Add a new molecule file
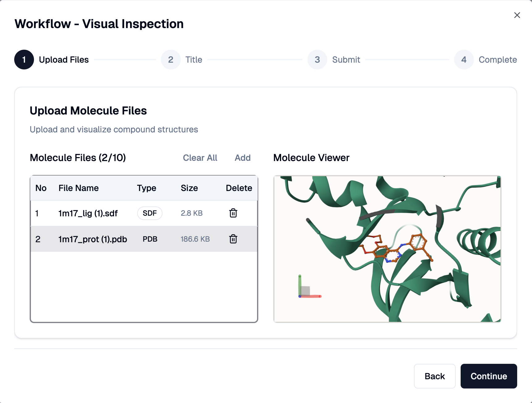Screen dimensions: 532x403 (x=243, y=158)
